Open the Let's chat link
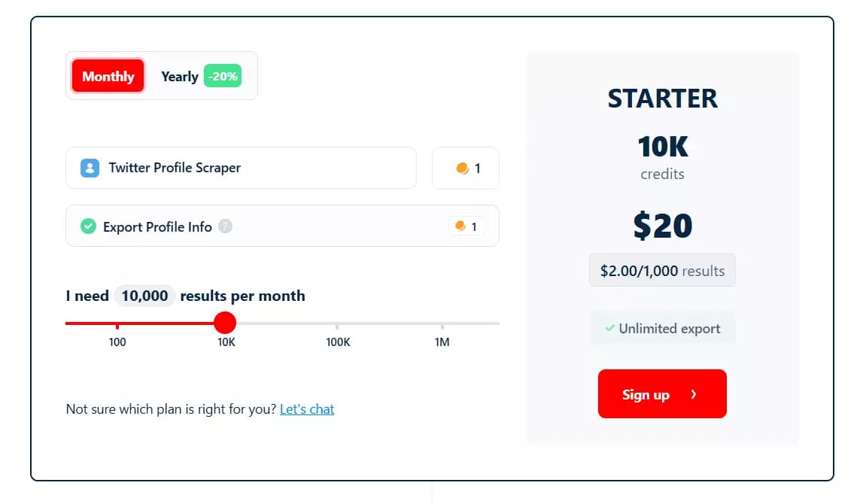 (x=307, y=408)
